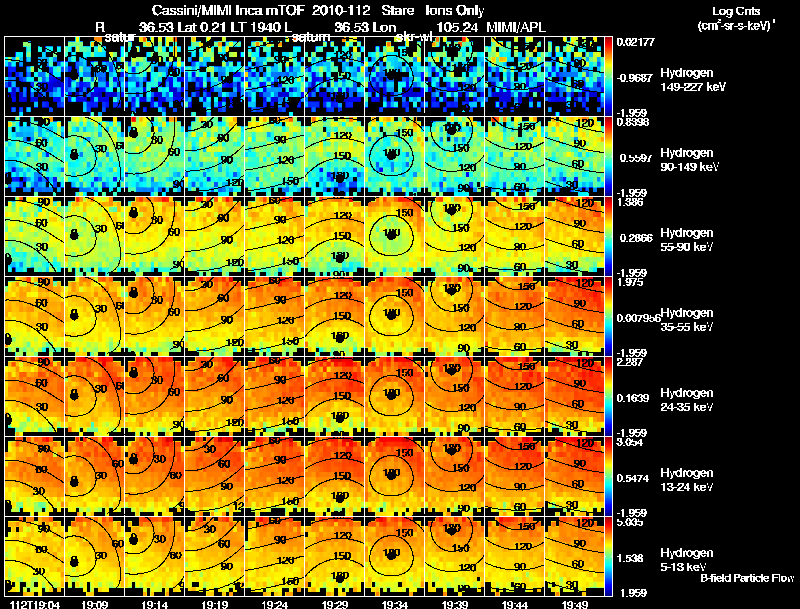Click the '-0.9687' color scale midpoint value

[634, 78]
